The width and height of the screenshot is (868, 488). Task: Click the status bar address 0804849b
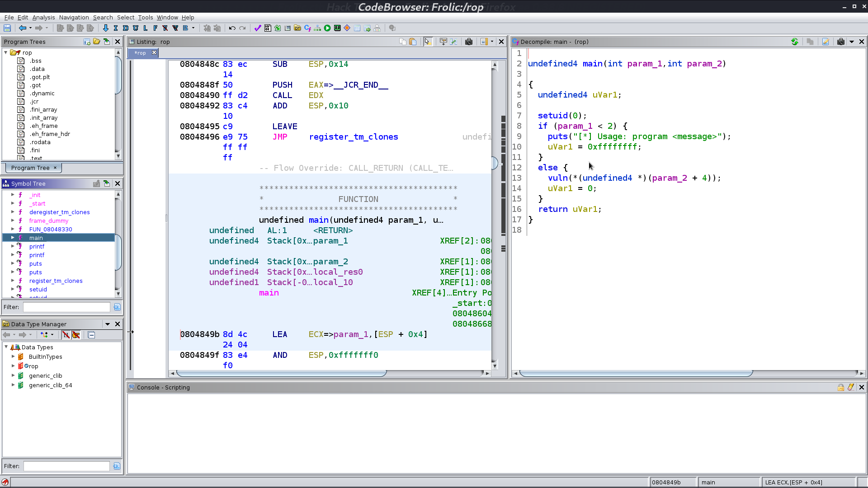666,482
